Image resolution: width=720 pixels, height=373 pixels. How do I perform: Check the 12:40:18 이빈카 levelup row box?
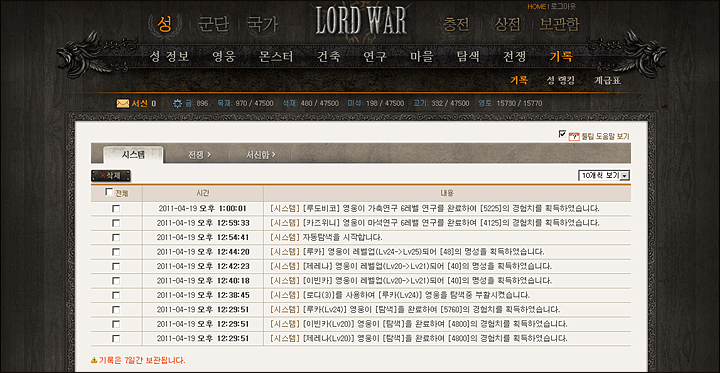116,281
